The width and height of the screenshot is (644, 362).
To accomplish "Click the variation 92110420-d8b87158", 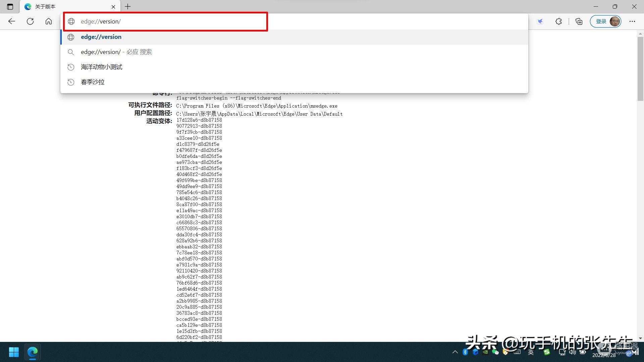I will point(199,271).
